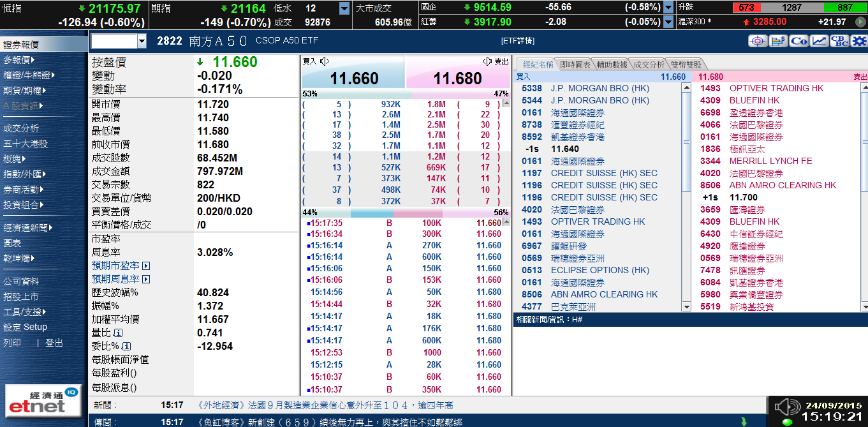Click the 53%/47% bid-ask ratio bar

pyautogui.click(x=406, y=94)
